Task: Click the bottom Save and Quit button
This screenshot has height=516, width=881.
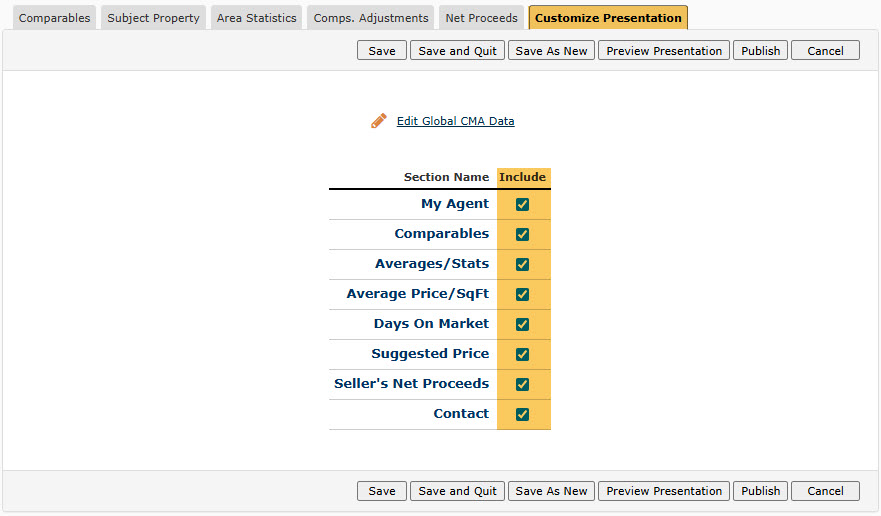Action: [457, 491]
